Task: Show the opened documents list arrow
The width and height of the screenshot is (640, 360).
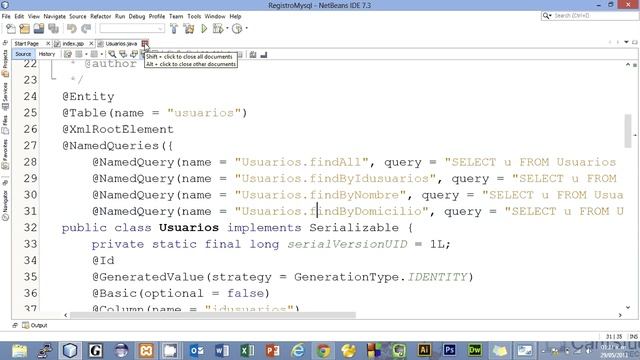Action: tap(627, 42)
